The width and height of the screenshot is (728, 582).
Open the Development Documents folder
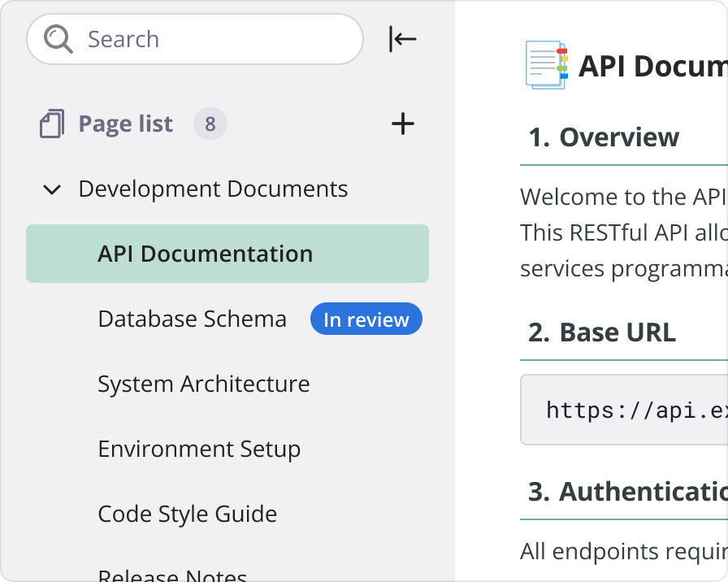[213, 189]
